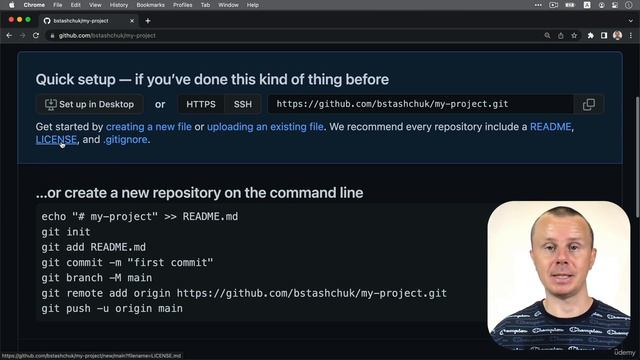Select the HTTPS protocol option
This screenshot has height=360, width=640.
[x=201, y=104]
